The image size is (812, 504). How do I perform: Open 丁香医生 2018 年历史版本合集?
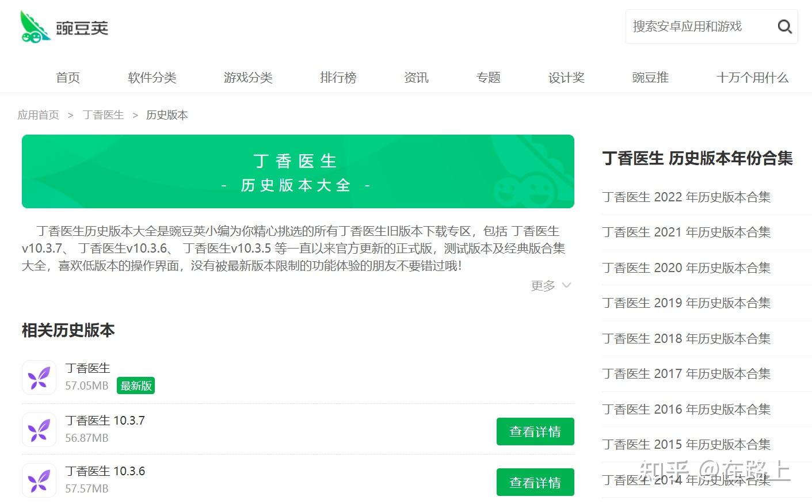686,338
